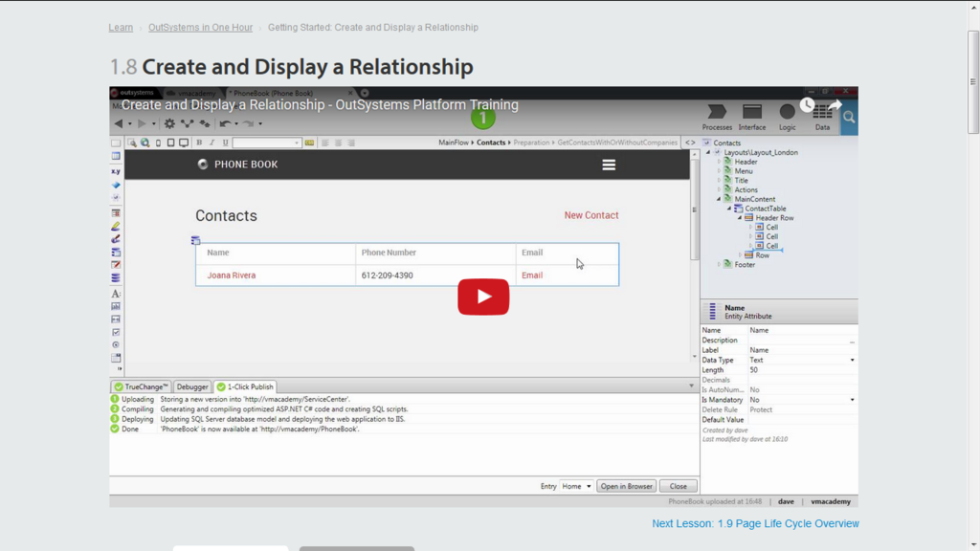Viewport: 980px width, 551px height.
Task: Collapse the MainContent node
Action: pos(719,199)
